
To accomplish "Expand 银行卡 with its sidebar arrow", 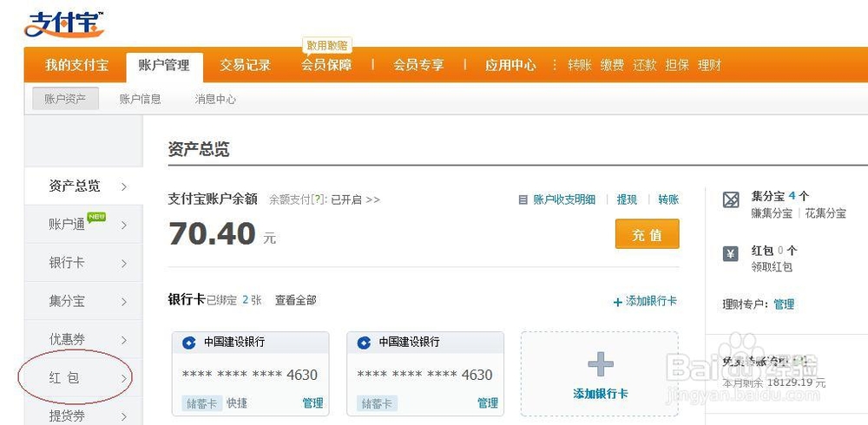I will 124,263.
